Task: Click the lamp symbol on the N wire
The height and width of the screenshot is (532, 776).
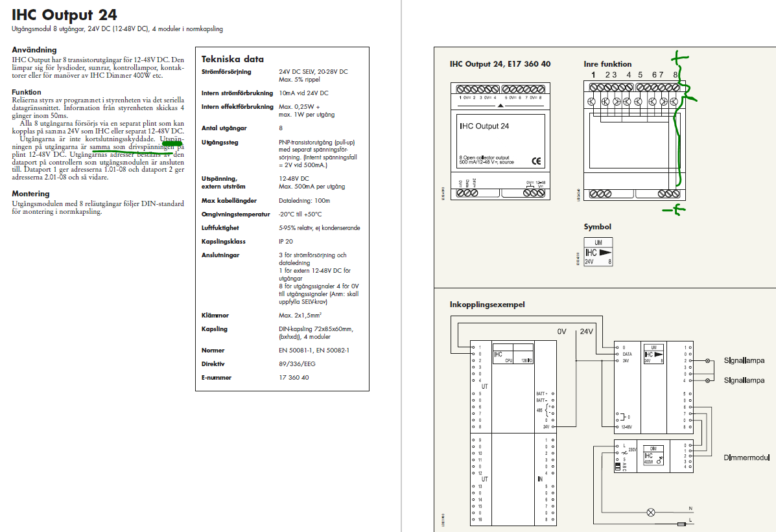Action: coord(652,512)
